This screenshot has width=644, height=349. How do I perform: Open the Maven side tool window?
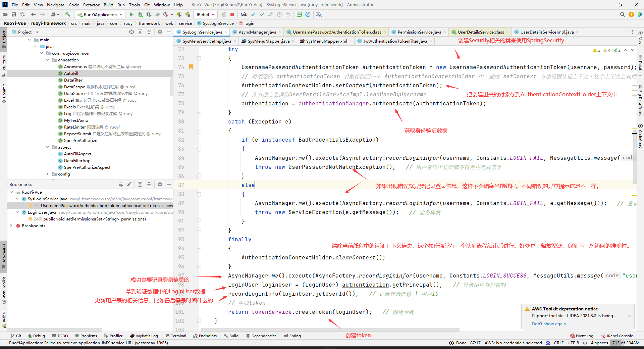640,39
